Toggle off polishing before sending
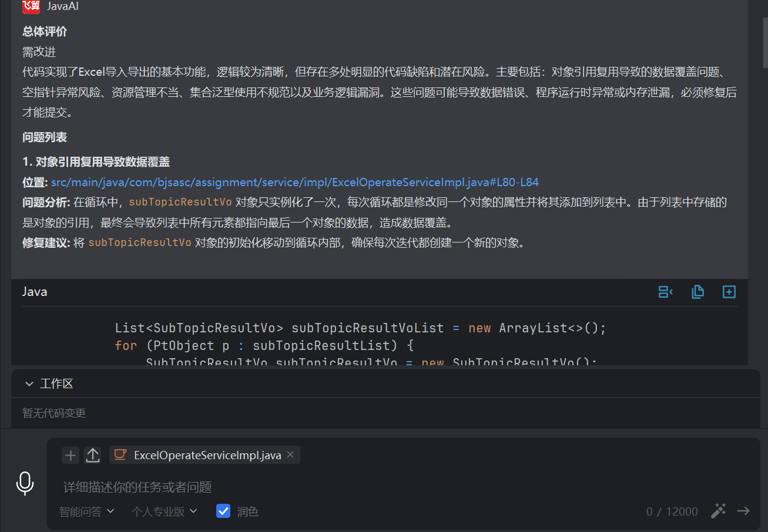 point(223,511)
